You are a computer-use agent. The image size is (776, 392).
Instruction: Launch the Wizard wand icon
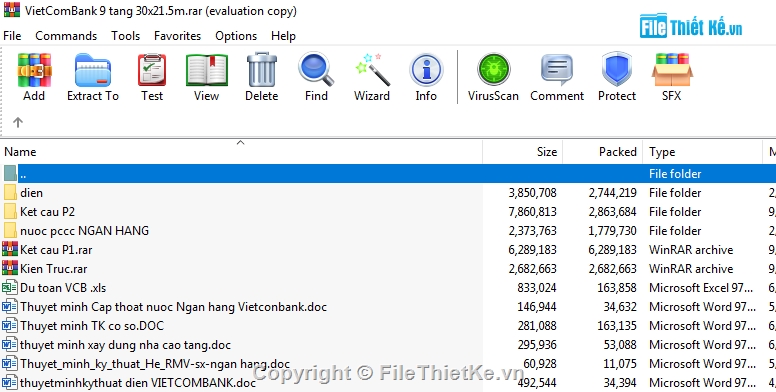coord(372,70)
